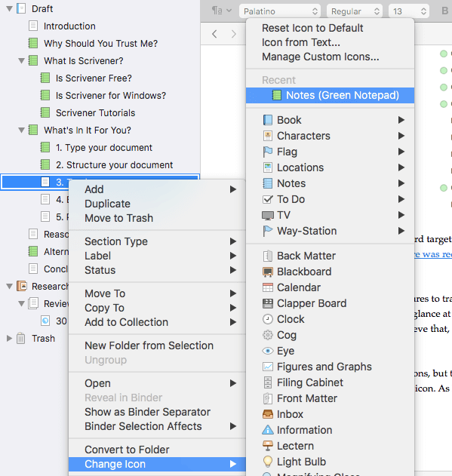The height and width of the screenshot is (476, 452).
Task: Click the Trash can icon in binder
Action: pyautogui.click(x=20, y=338)
